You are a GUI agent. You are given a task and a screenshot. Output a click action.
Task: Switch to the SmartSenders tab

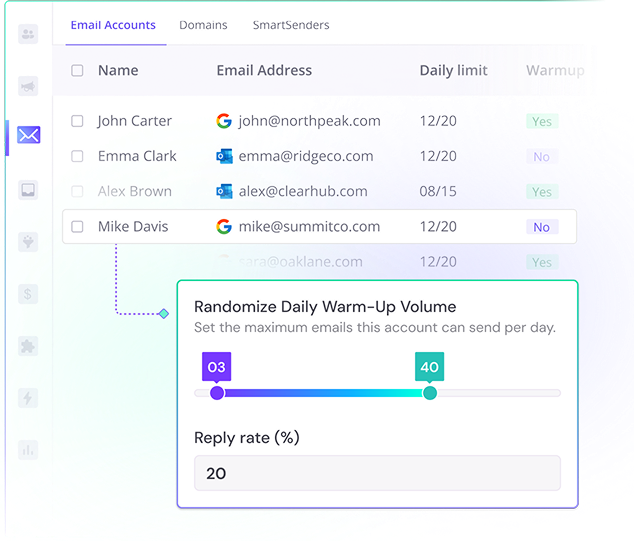pos(291,25)
